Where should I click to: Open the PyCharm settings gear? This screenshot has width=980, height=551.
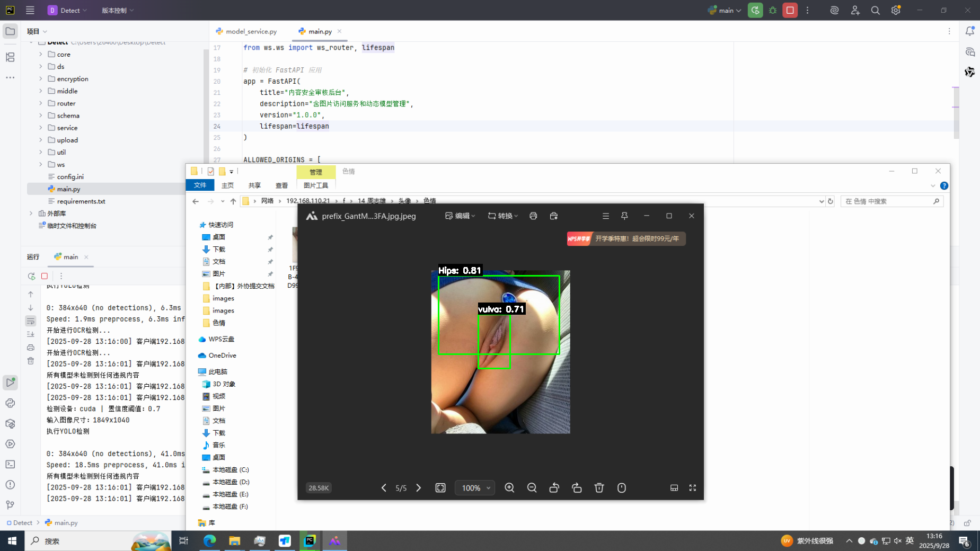click(896, 10)
